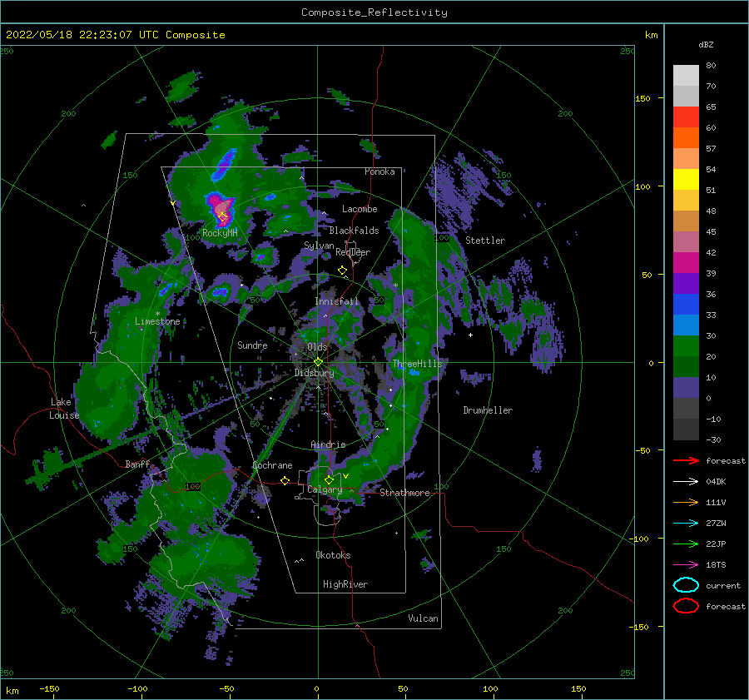Click the yellow diamond marker below RedDeer
Screen dimensions: 749x700
click(343, 271)
